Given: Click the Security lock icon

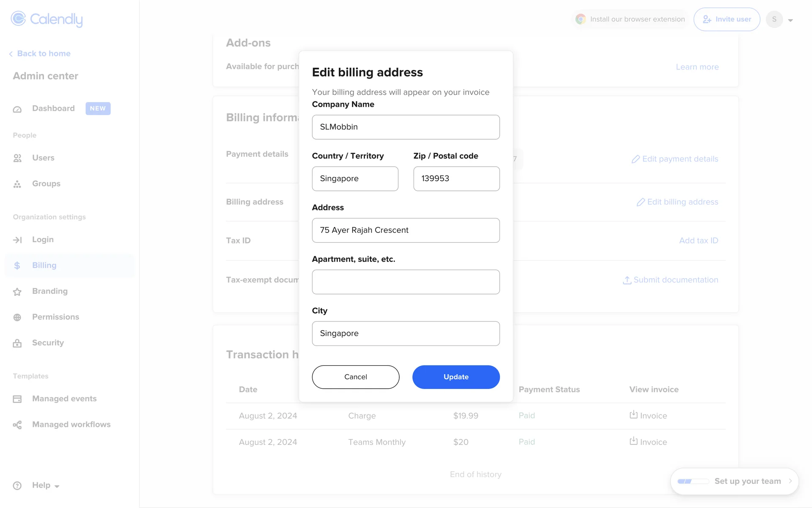Looking at the screenshot, I should [x=17, y=343].
